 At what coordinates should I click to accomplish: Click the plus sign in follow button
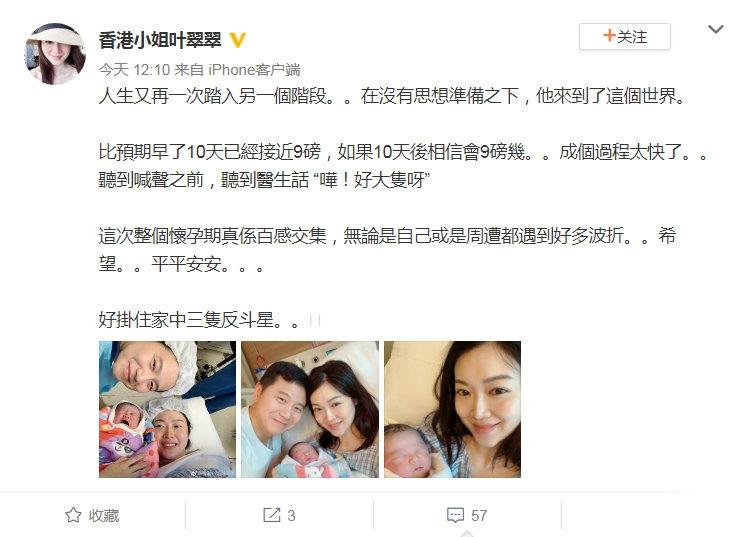[x=609, y=36]
